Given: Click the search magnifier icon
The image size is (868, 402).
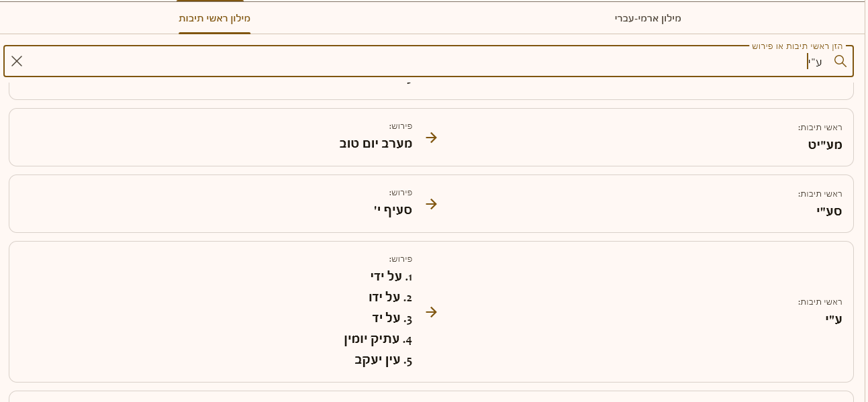Looking at the screenshot, I should [840, 61].
